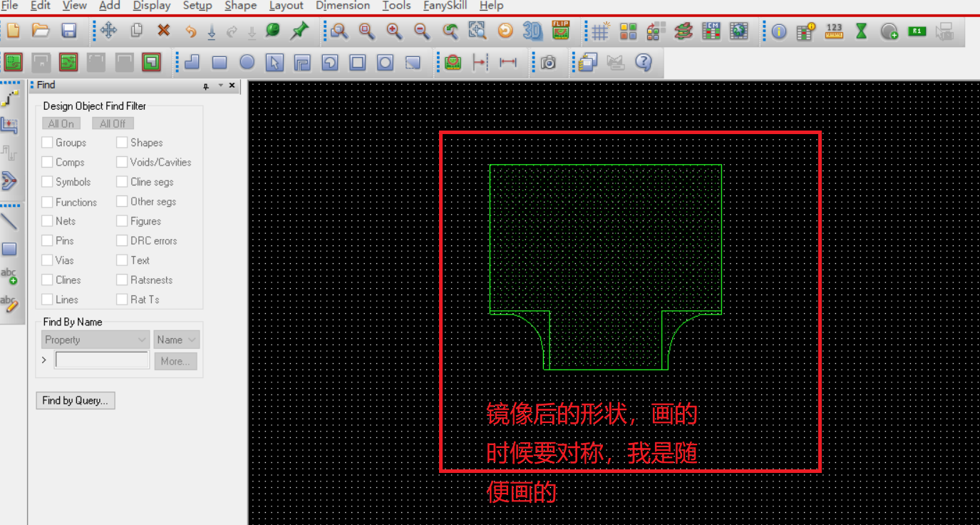Click the orange Undo arrow

tap(190, 31)
